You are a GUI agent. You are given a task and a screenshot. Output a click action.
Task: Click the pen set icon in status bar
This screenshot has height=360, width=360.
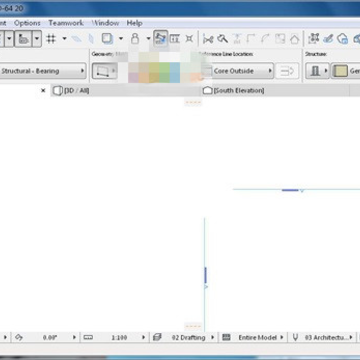[x=295, y=337]
